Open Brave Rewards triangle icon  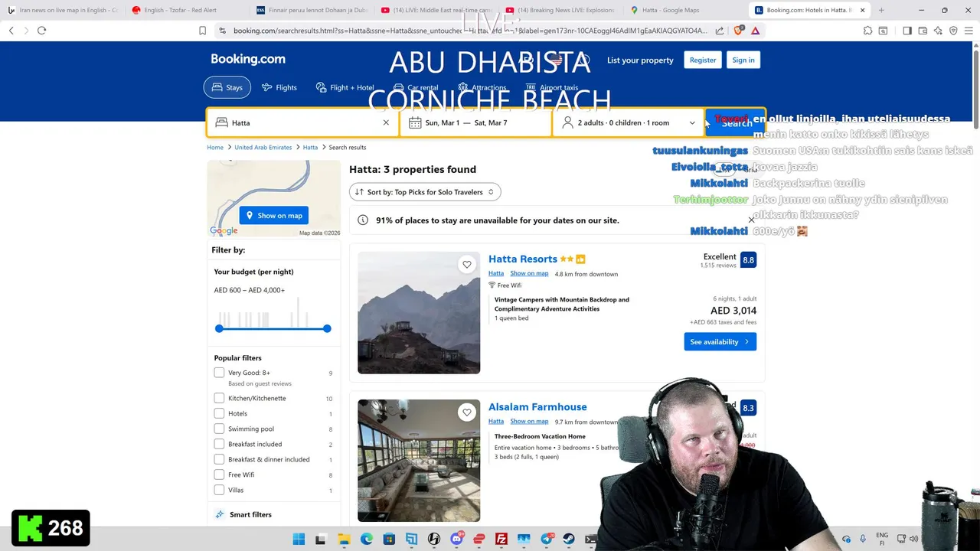[756, 31]
